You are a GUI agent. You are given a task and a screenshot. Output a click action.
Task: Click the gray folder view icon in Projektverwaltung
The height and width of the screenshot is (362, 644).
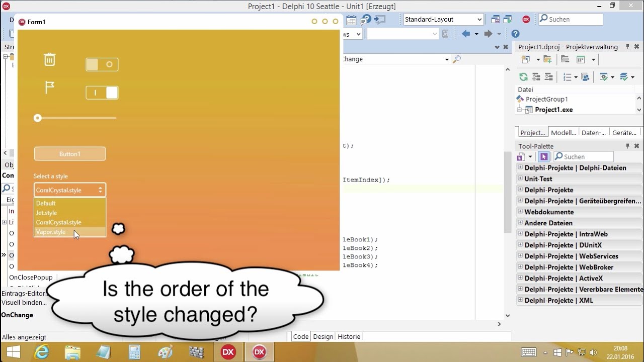(x=565, y=60)
